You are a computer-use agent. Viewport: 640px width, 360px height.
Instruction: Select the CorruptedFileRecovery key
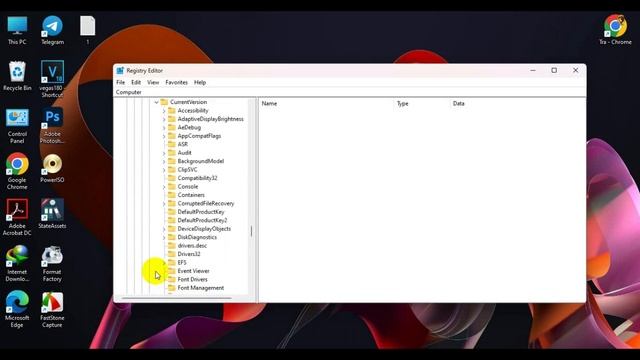[206, 203]
